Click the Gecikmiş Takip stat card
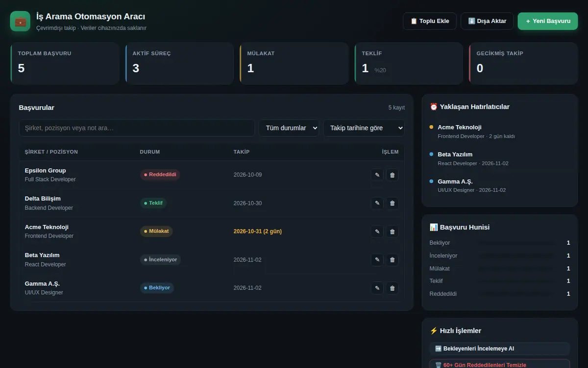Image resolution: width=588 pixels, height=368 pixels. coord(523,63)
